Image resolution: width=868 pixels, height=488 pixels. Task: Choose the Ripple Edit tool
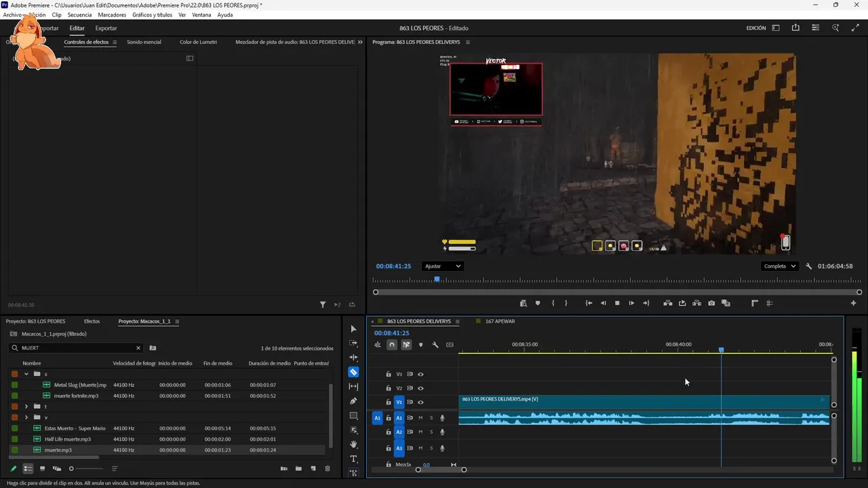pyautogui.click(x=353, y=357)
